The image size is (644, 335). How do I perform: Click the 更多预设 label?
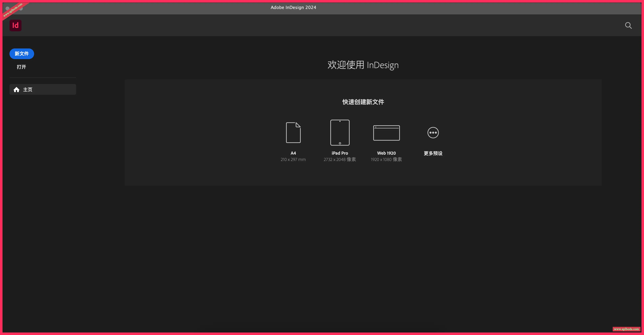[x=433, y=153]
